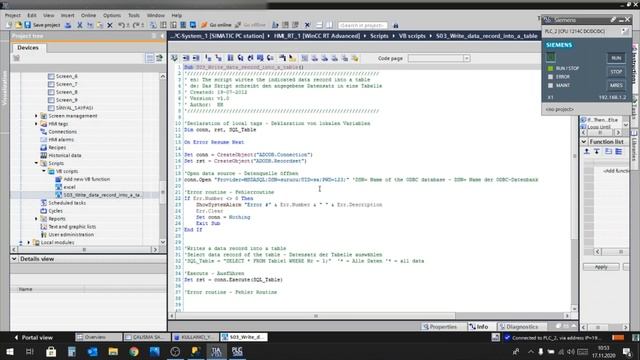This screenshot has height=360, width=640.
Task: Switch to the Info tab
Action: pyautogui.click(x=478, y=327)
